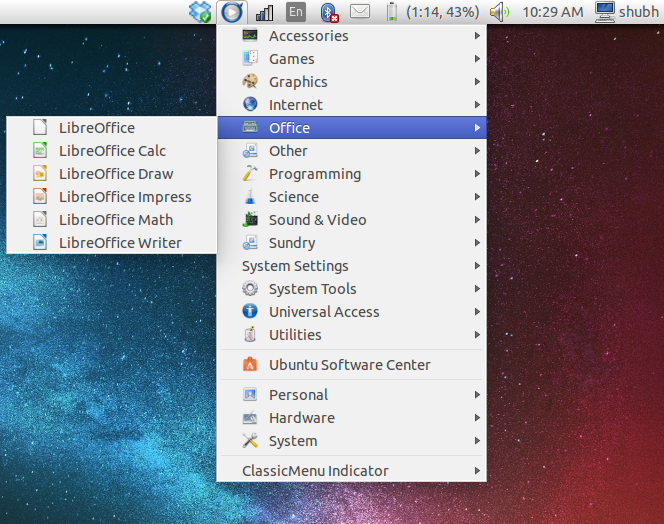Viewport: 664px width, 524px height.
Task: Click the Dropbox tray icon
Action: 200,12
